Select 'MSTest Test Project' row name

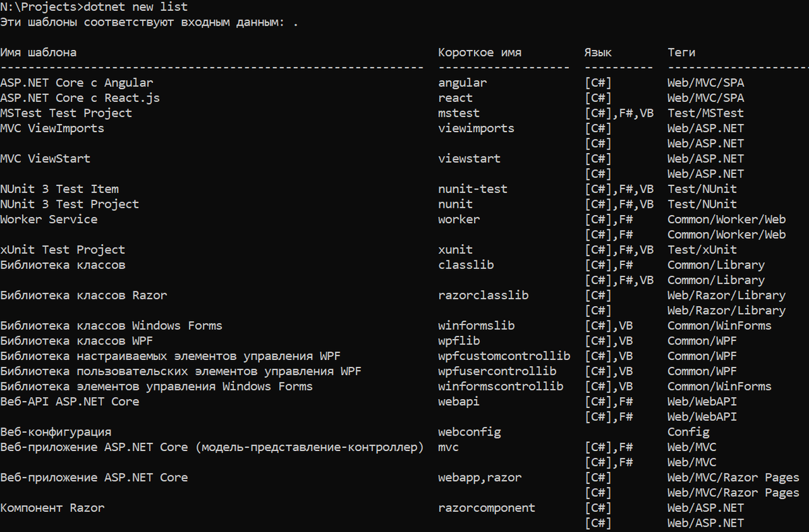point(66,113)
